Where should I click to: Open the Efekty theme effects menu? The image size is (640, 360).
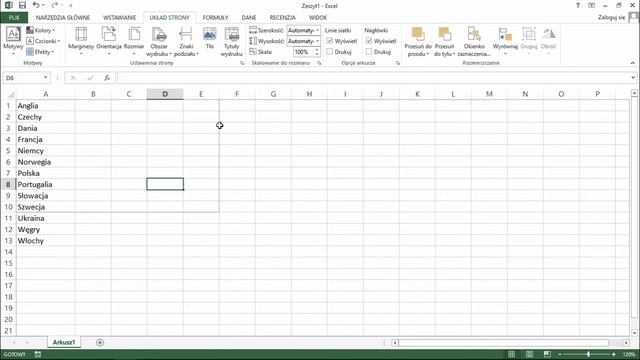(40, 52)
